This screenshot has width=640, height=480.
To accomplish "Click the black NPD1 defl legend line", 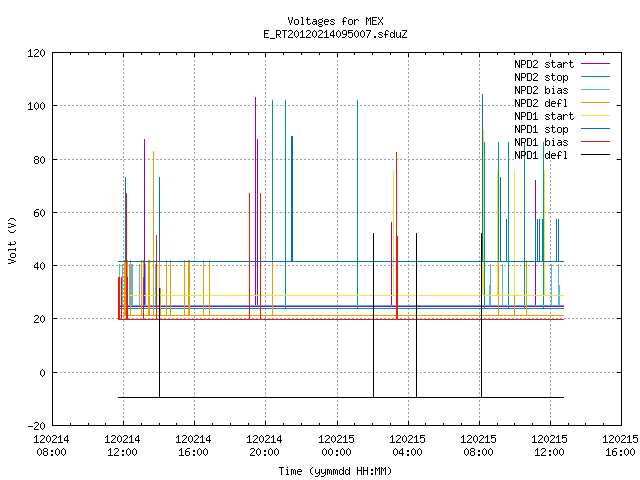I will [x=595, y=155].
